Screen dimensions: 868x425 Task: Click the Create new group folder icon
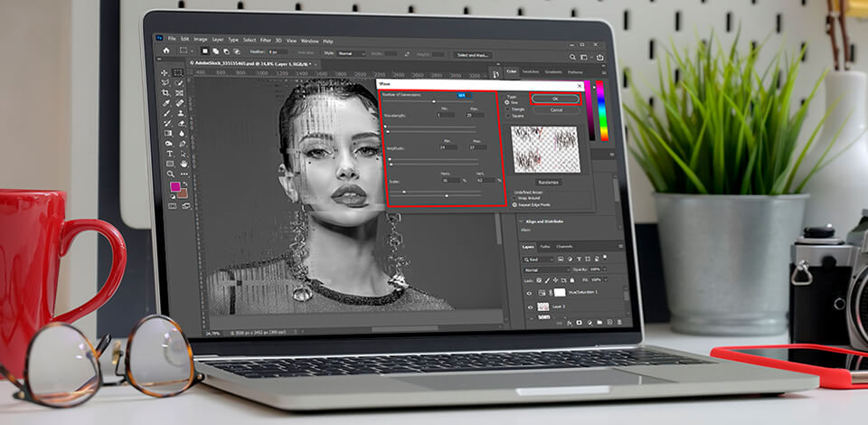click(x=599, y=322)
